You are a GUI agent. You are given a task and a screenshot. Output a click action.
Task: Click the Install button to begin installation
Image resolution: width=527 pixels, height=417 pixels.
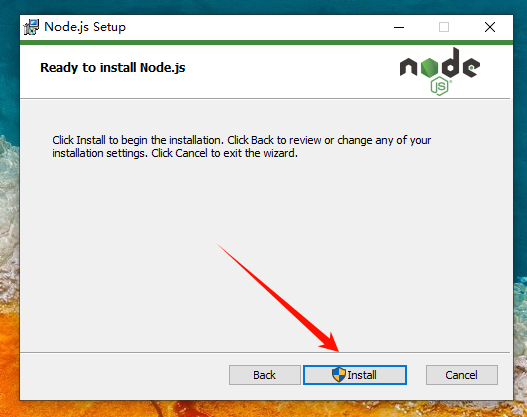(x=355, y=375)
